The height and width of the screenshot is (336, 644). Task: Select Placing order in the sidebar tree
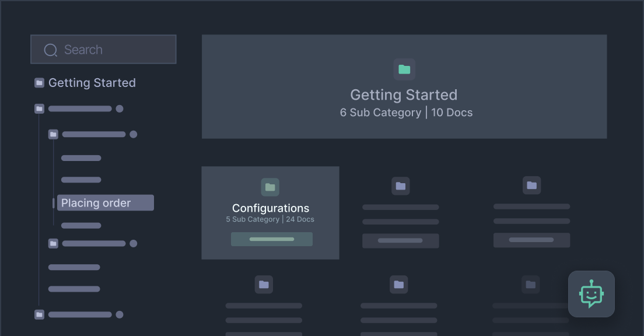(105, 203)
